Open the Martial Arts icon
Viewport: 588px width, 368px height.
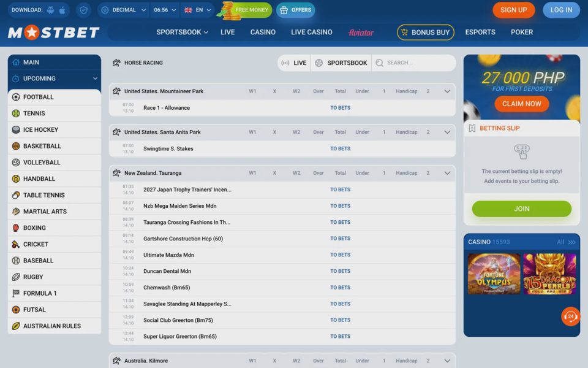(16, 212)
